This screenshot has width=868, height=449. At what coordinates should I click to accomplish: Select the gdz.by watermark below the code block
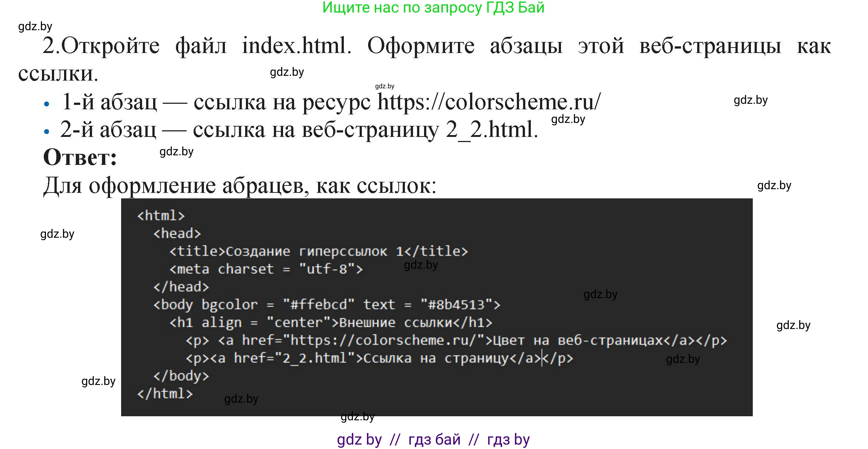(x=357, y=417)
